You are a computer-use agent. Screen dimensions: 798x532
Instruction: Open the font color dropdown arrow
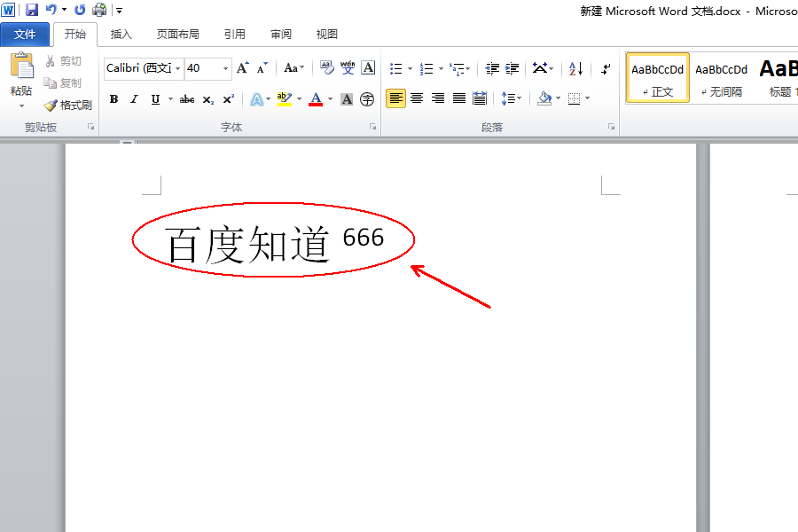331,99
